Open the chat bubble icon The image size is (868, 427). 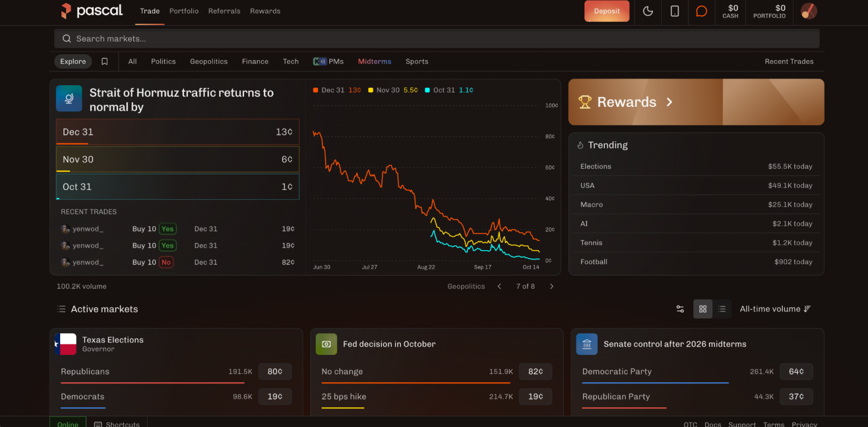[701, 11]
